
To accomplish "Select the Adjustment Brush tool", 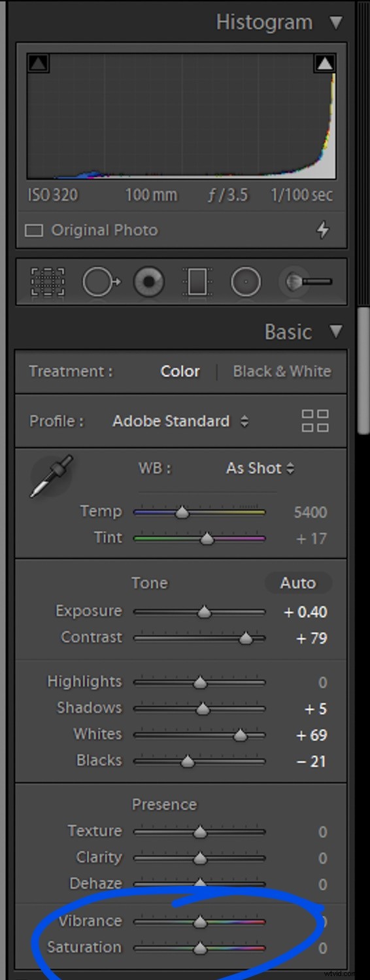I will [x=306, y=282].
